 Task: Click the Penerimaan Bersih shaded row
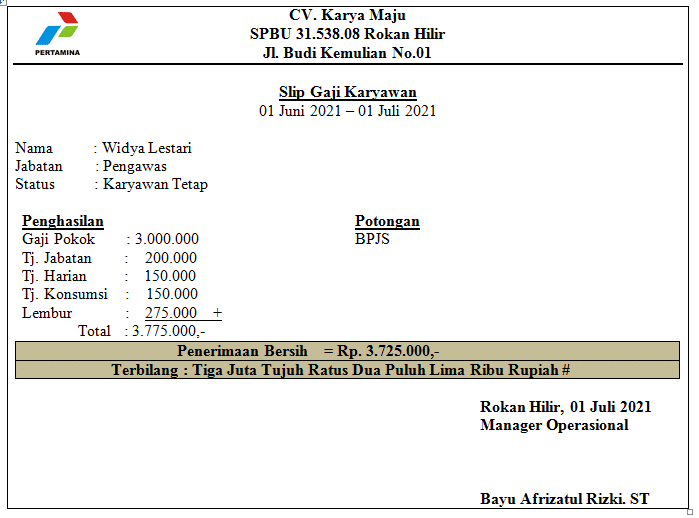coord(347,351)
